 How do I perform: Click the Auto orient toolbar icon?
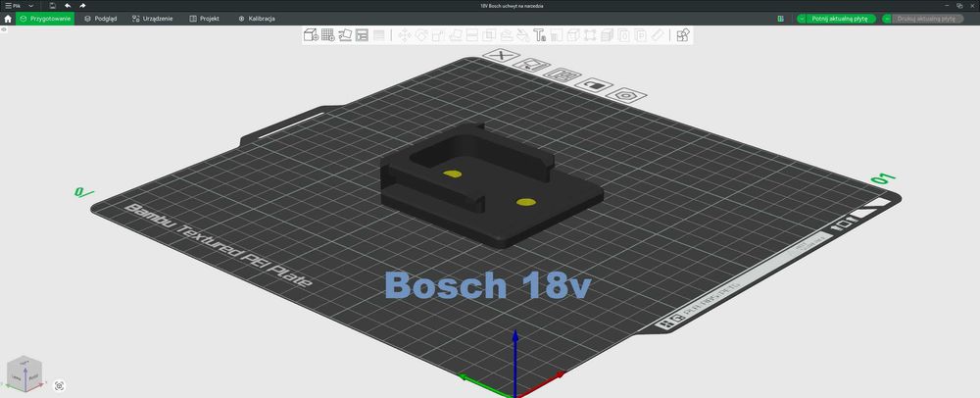click(345, 35)
